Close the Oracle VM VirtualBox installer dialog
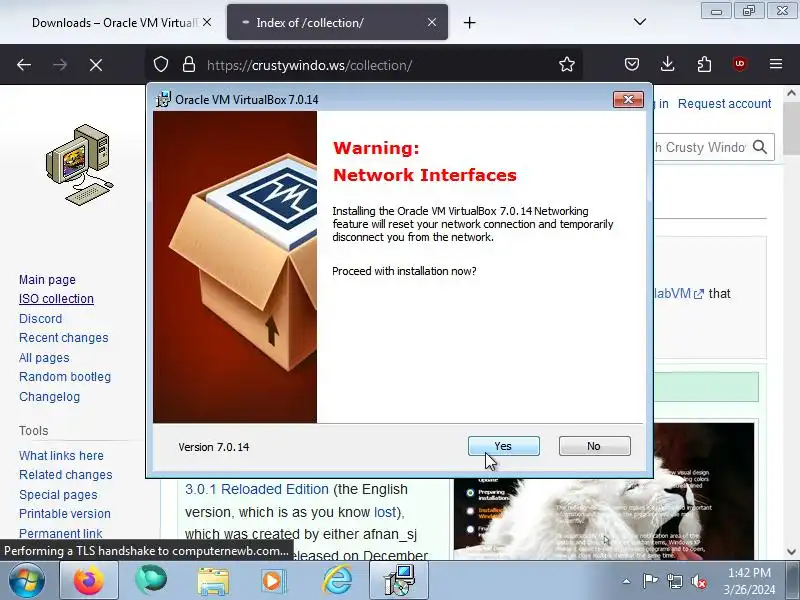Viewport: 800px width, 600px height. coord(628,99)
